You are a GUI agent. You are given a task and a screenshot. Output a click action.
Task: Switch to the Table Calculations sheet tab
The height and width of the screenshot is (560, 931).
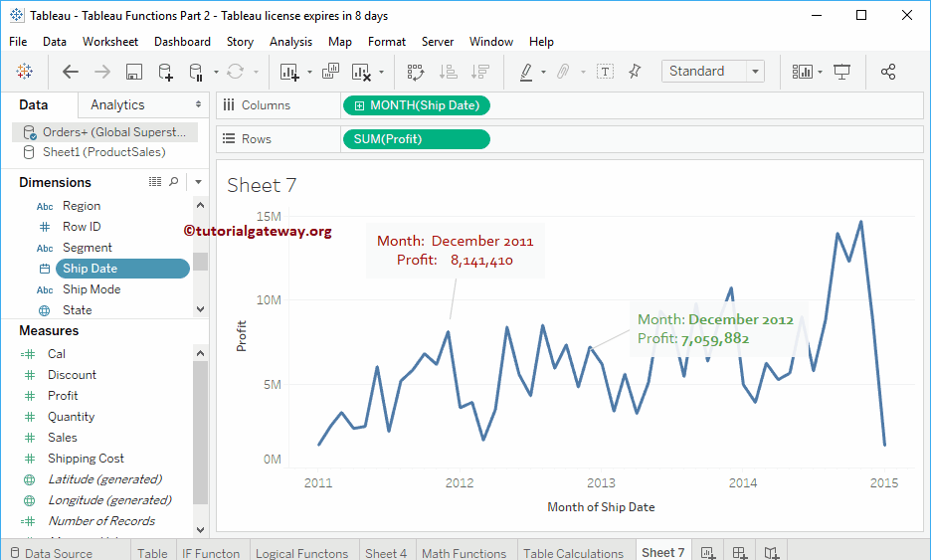tap(574, 553)
